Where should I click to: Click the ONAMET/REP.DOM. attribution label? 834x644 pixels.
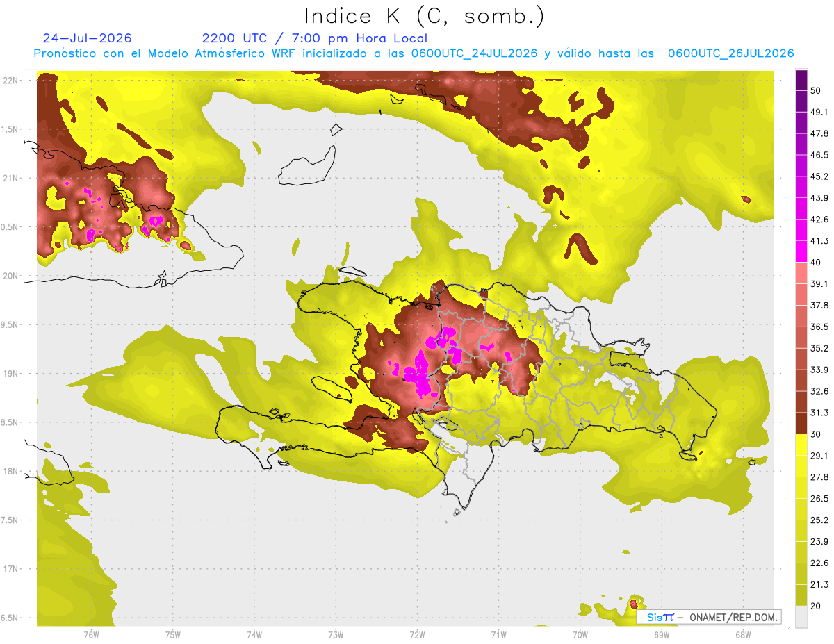pyautogui.click(x=733, y=617)
